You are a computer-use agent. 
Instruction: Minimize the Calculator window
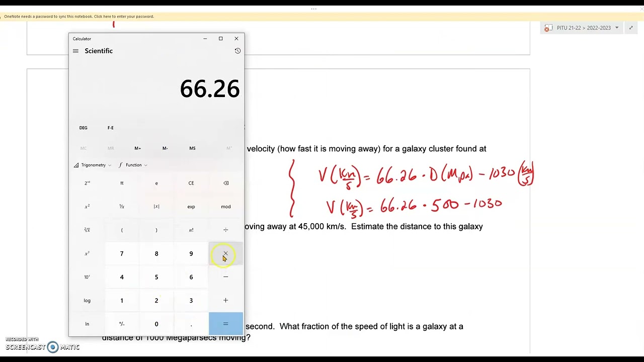coord(205,39)
